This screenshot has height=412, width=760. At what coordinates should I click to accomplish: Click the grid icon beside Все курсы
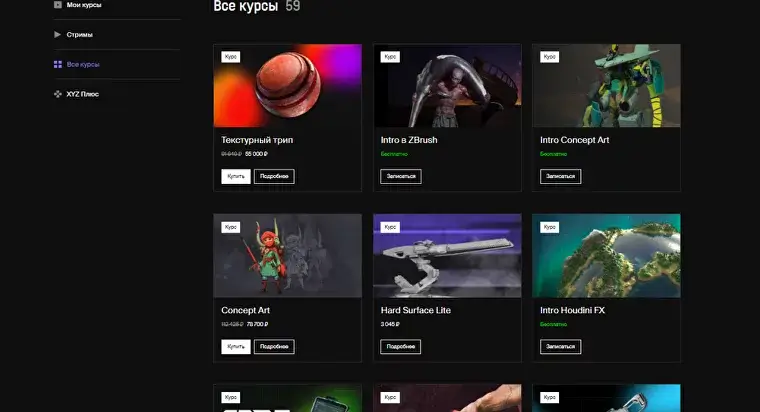pyautogui.click(x=57, y=64)
